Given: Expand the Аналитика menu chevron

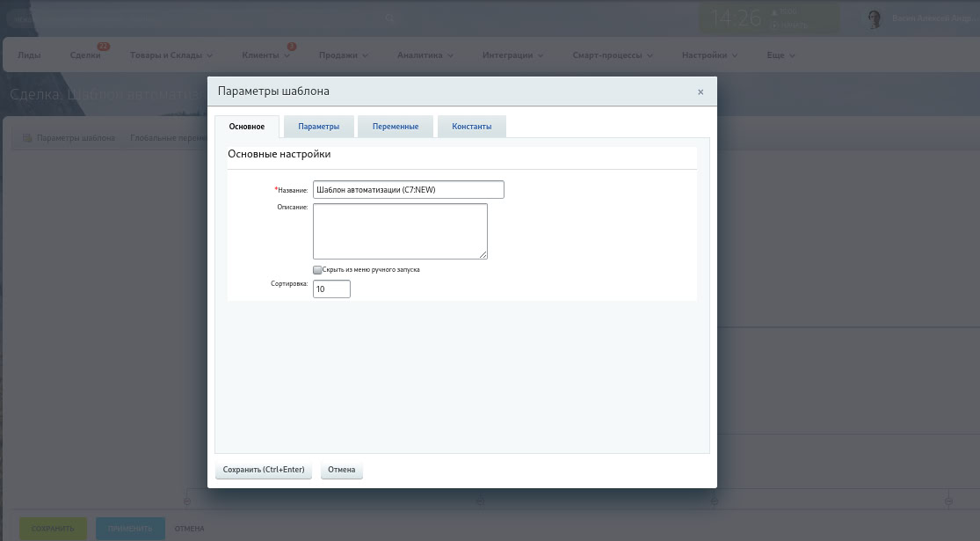Looking at the screenshot, I should 450,55.
